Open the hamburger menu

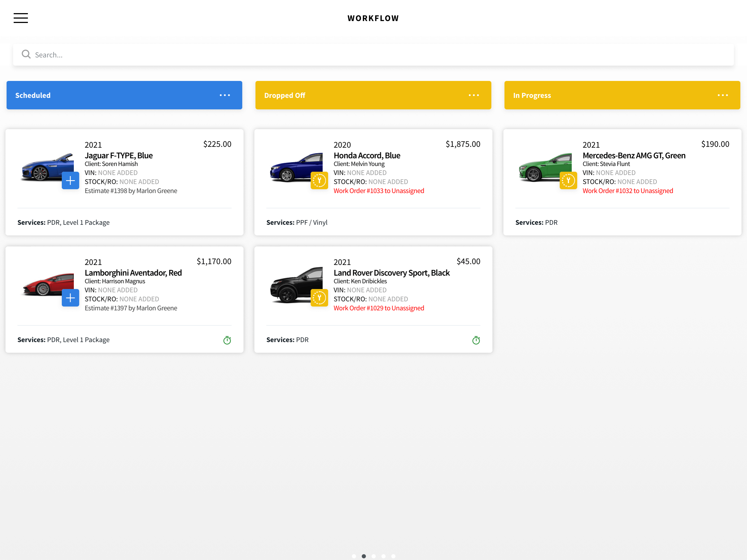click(x=21, y=18)
